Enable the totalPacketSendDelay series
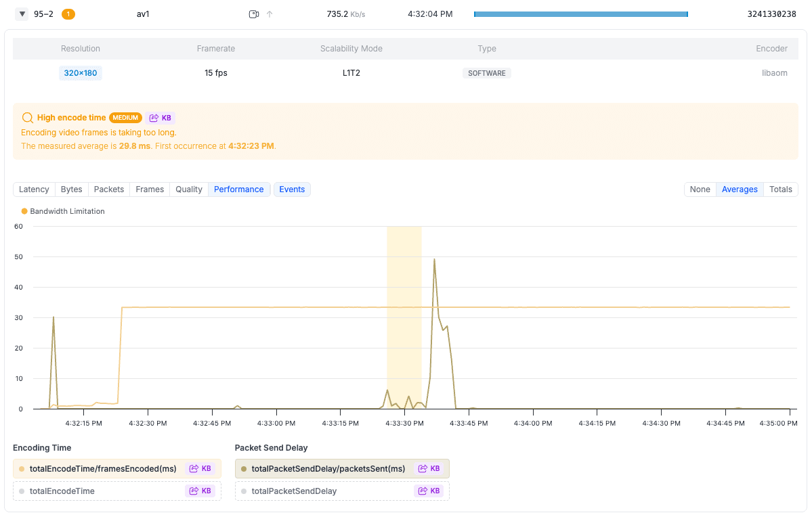Image resolution: width=812 pixels, height=517 pixels. [294, 491]
